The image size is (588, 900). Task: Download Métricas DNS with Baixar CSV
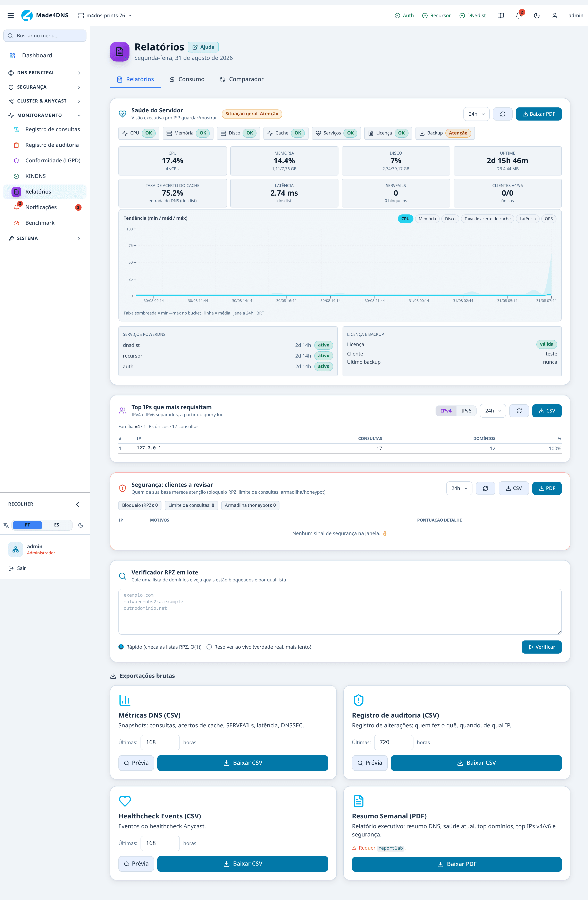(243, 763)
